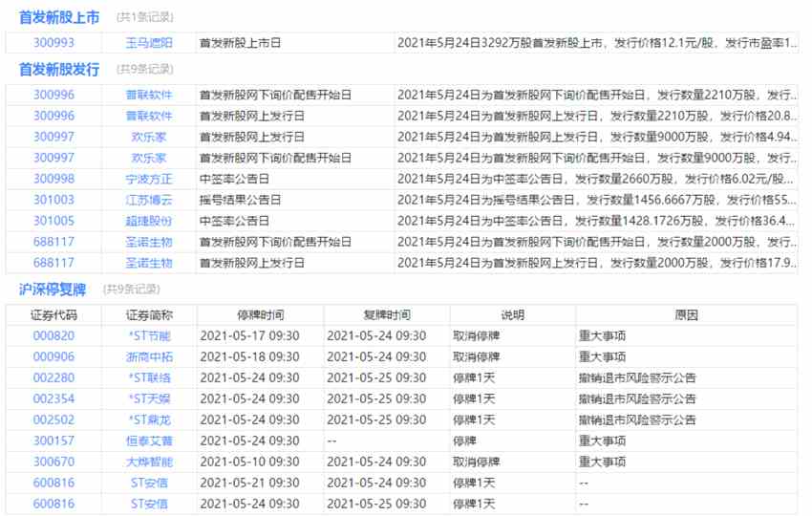Open the 宁波方正 stock name link
Image resolution: width=812 pixels, height=516 pixels.
149,180
